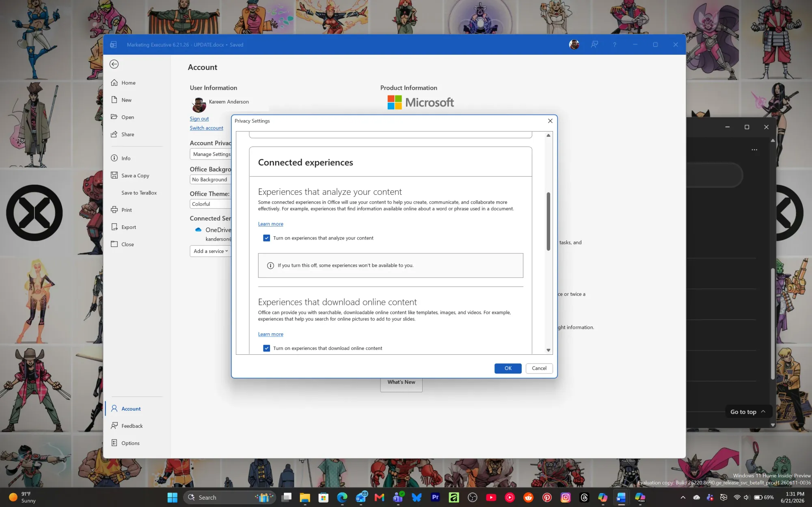This screenshot has height=507, width=812.
Task: Open Help question mark in title bar
Action: point(615,45)
